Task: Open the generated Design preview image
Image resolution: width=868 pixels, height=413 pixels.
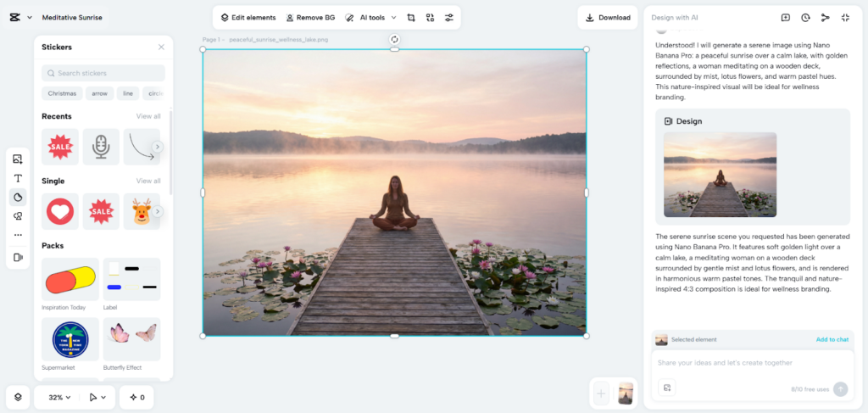Action: point(720,175)
